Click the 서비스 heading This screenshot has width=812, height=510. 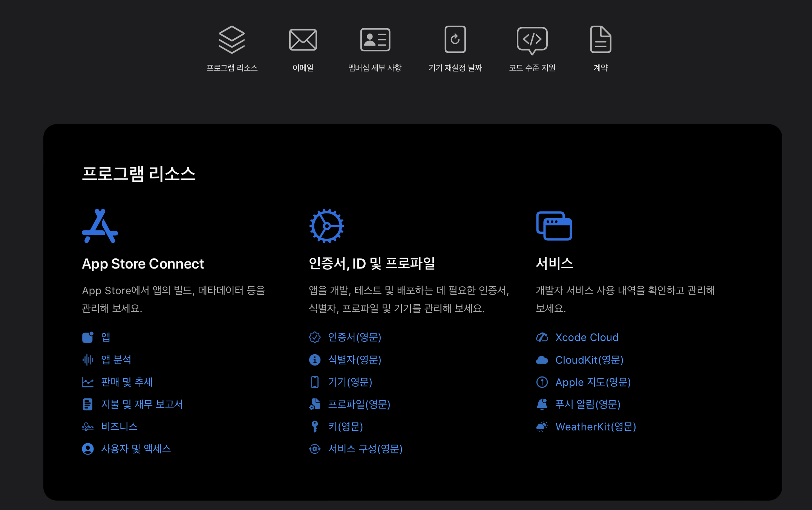pyautogui.click(x=555, y=263)
